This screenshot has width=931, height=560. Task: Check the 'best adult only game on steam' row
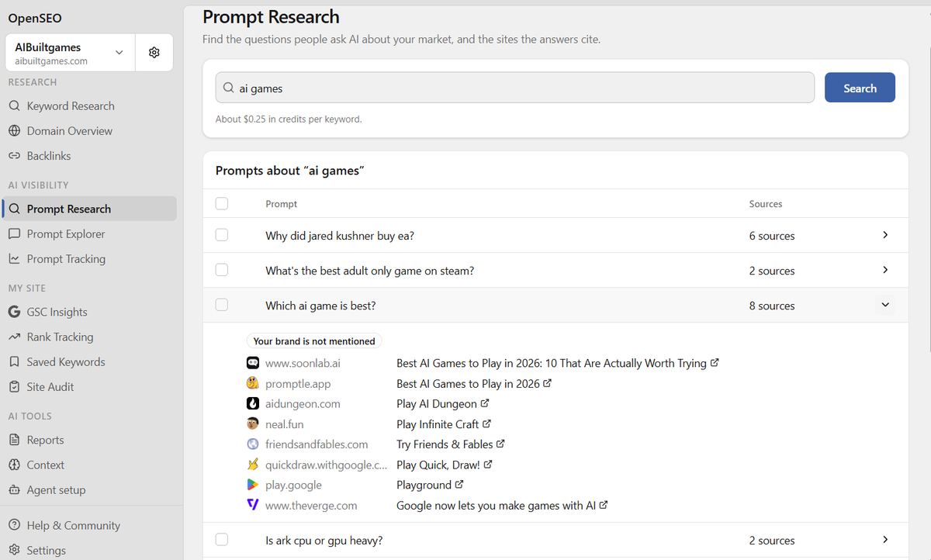(222, 270)
